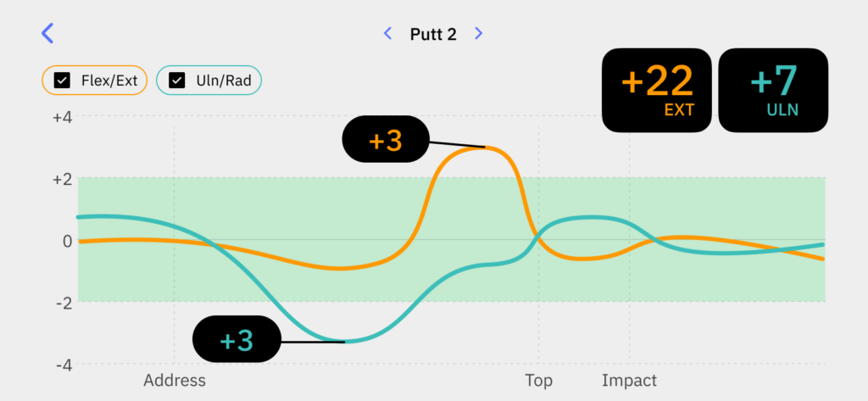Click the -4 y-axis label
This screenshot has height=401, width=868.
63,365
